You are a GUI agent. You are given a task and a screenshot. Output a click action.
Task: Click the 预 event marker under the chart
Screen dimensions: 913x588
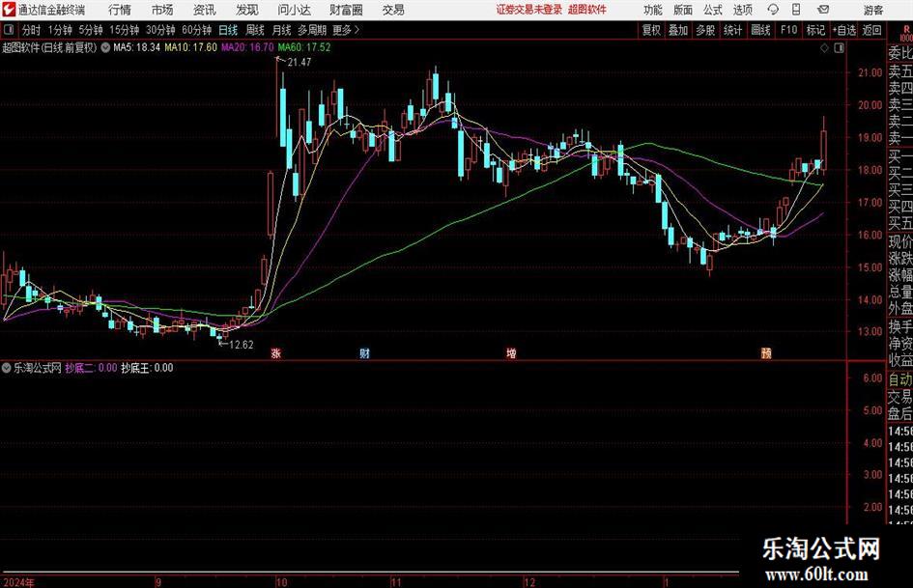(766, 352)
